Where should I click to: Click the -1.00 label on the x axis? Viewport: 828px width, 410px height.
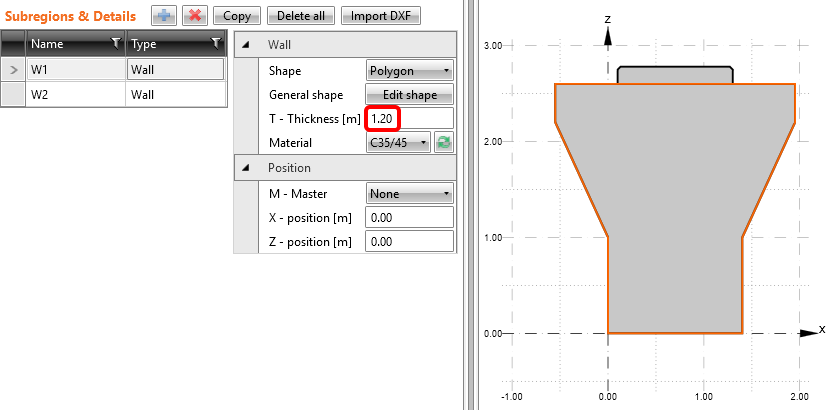click(x=511, y=397)
